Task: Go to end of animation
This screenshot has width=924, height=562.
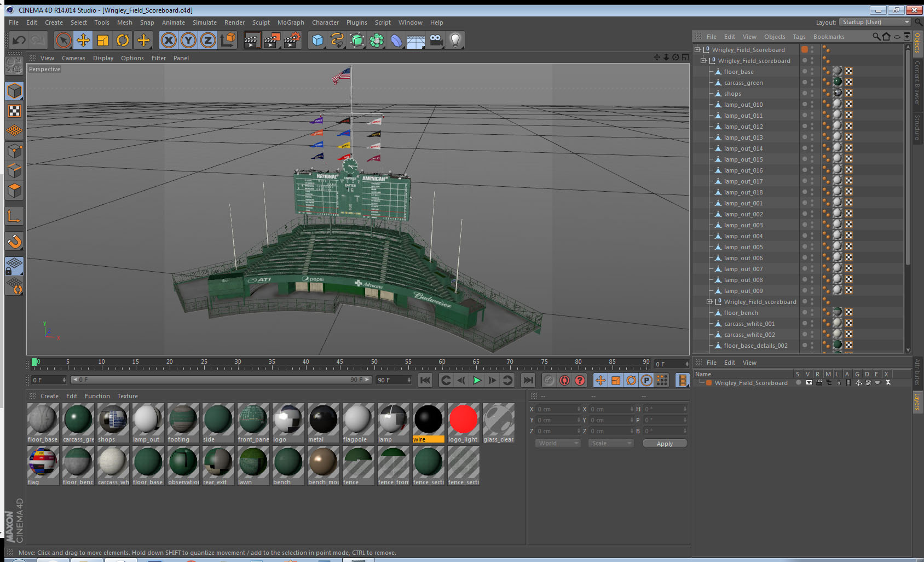Action: click(528, 380)
